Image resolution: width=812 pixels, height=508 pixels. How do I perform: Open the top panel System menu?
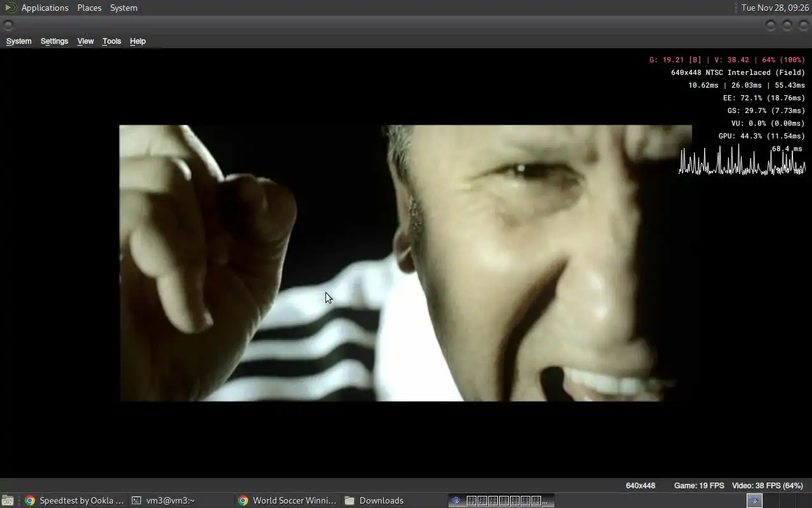[x=124, y=8]
